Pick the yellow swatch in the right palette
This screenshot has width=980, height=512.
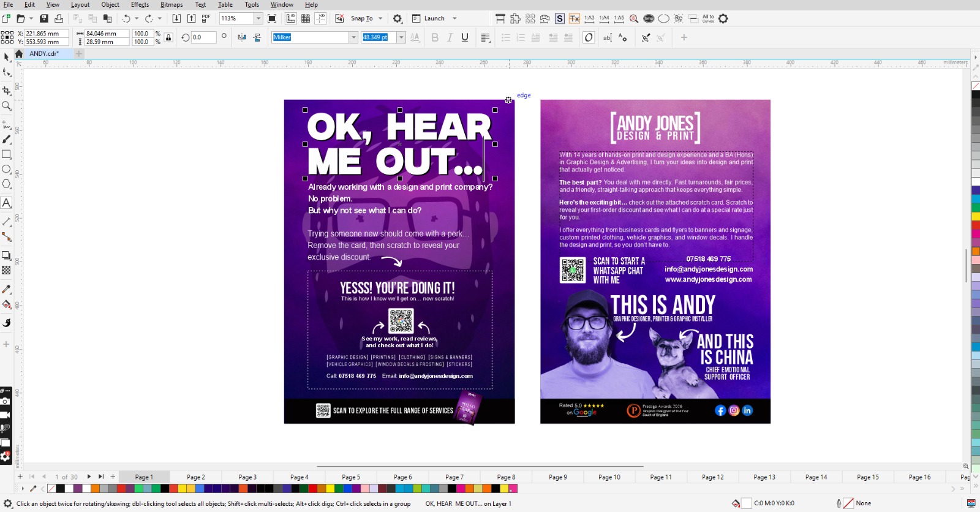coord(976,216)
